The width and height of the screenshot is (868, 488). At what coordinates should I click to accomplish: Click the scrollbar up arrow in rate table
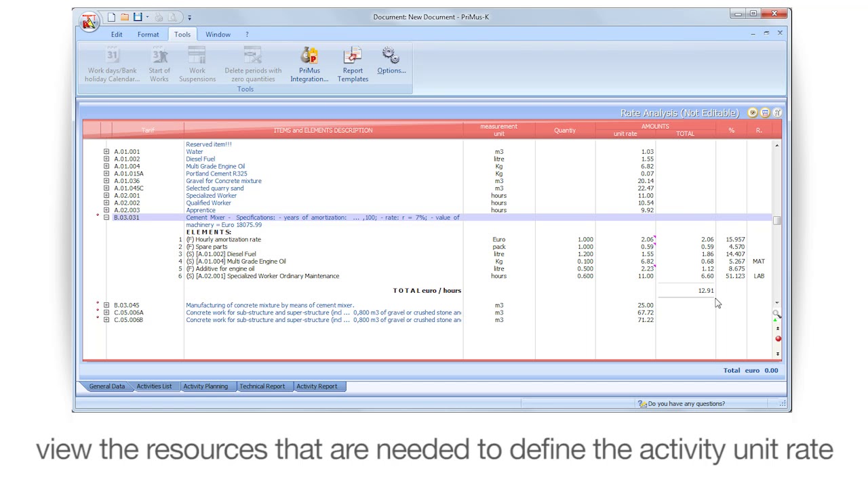777,146
